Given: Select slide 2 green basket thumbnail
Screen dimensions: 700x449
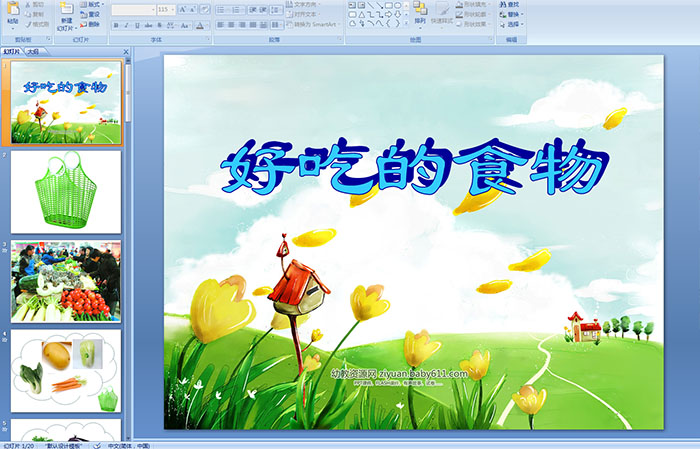Looking at the screenshot, I should (x=66, y=192).
